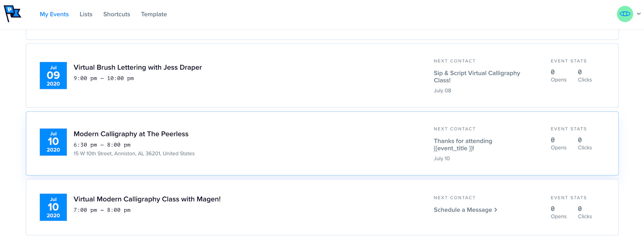Click the Modern Calligraphy Jul 10 date badge
This screenshot has width=644, height=238.
point(53,142)
